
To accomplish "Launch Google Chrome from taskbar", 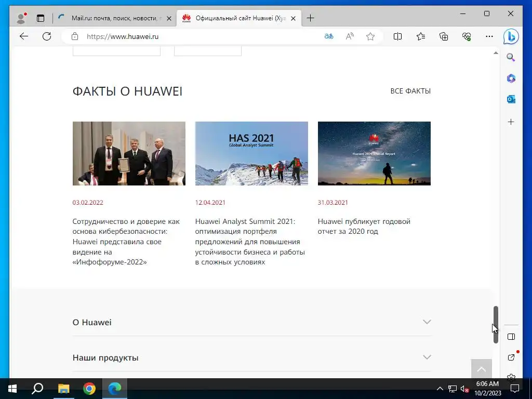I will (x=89, y=389).
